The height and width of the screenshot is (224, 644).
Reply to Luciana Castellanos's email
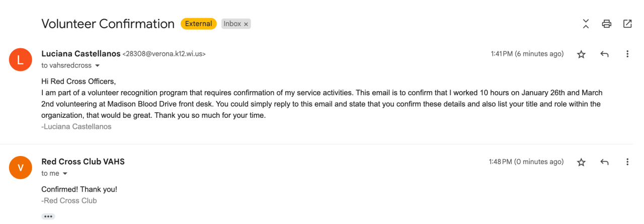(x=605, y=54)
